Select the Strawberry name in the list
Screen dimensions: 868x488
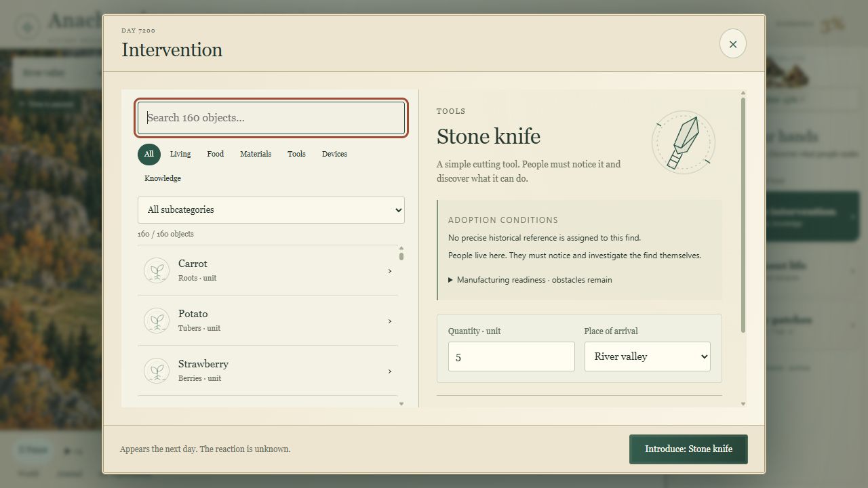click(x=203, y=364)
